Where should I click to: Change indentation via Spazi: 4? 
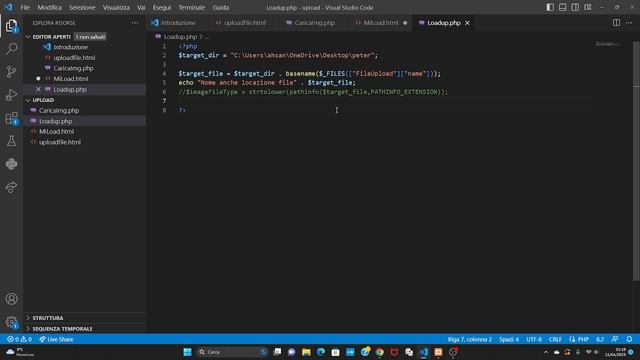tap(509, 340)
